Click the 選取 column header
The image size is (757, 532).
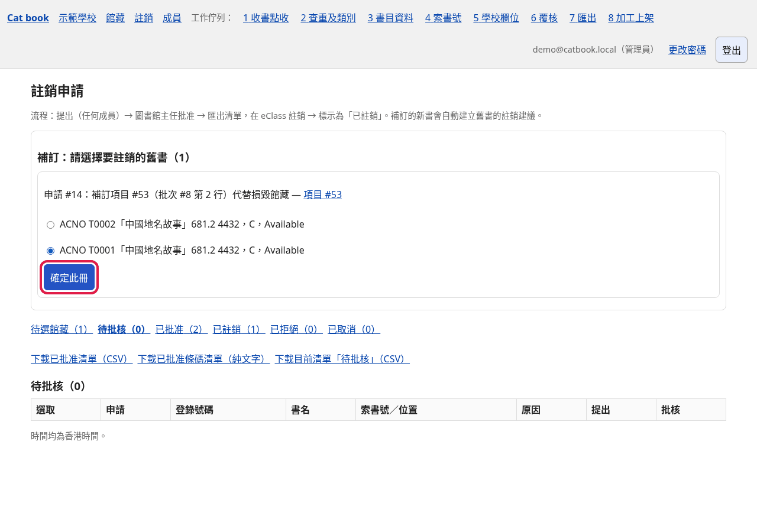(x=66, y=410)
